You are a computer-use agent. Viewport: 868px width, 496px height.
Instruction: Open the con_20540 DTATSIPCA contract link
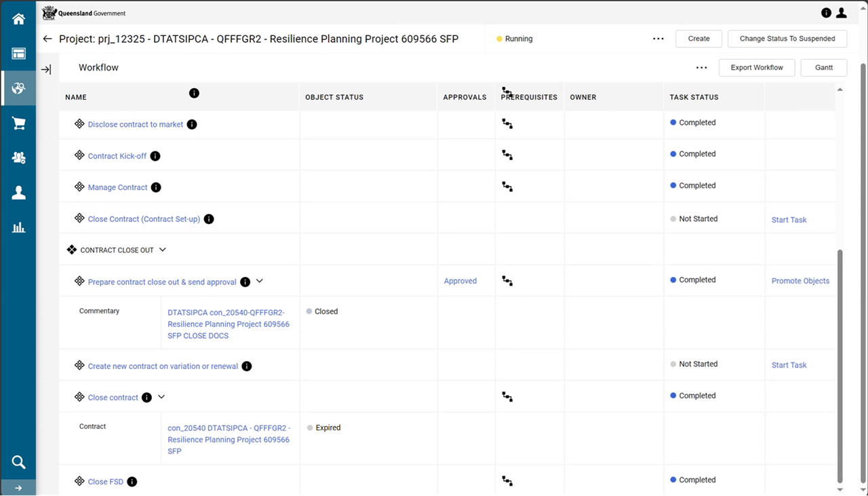point(229,440)
